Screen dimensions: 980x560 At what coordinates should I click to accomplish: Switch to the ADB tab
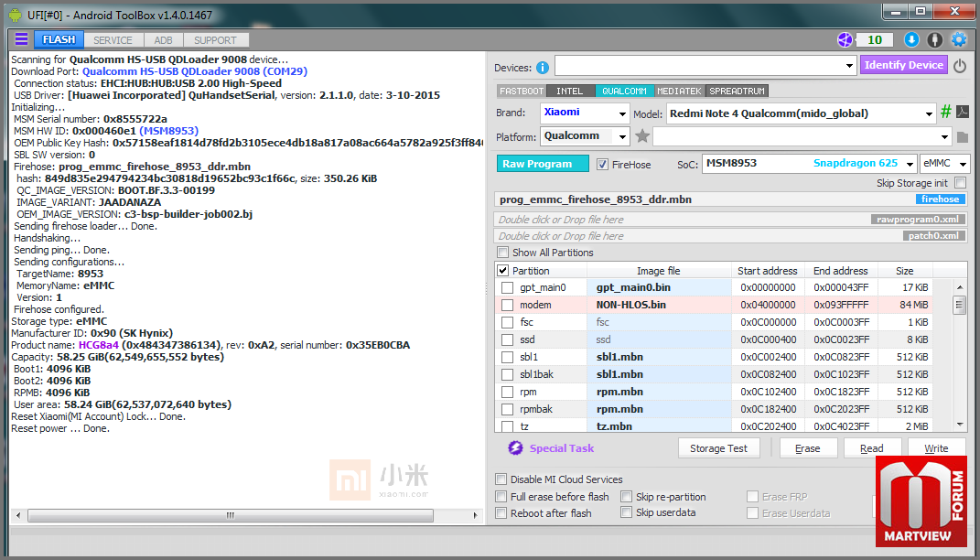click(x=163, y=40)
